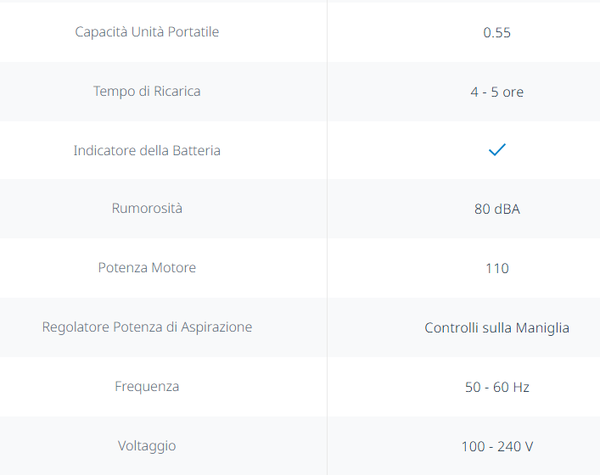Click 'Regolatore Potenza di Aspirazione' label

click(147, 327)
